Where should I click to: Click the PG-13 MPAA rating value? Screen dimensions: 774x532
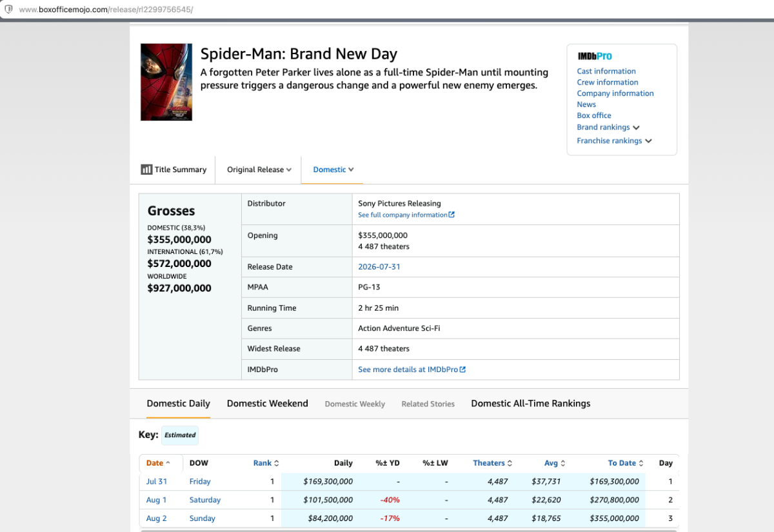(370, 288)
